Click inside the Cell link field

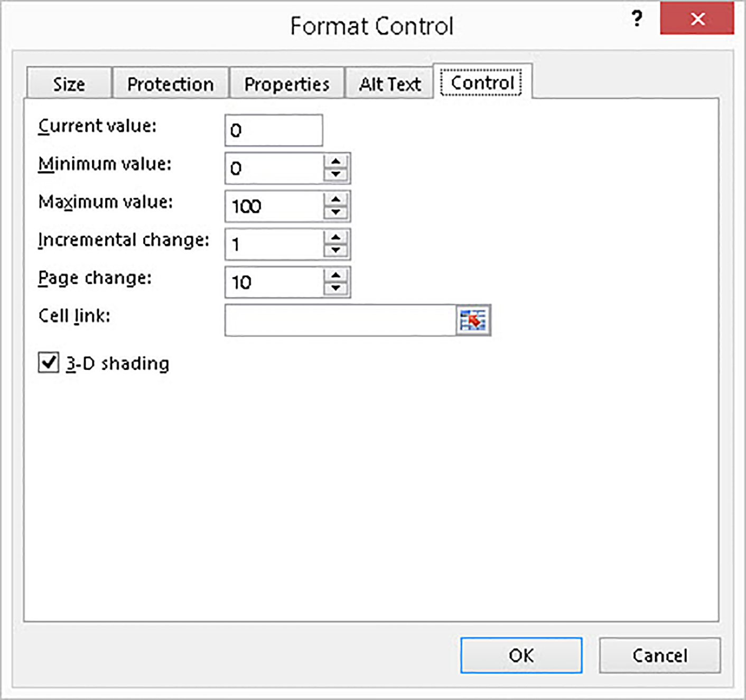pos(338,320)
